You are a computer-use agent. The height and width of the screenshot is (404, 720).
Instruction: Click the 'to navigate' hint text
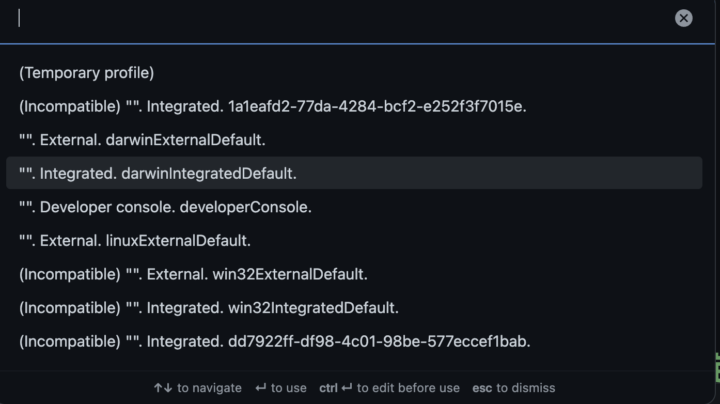(x=209, y=388)
